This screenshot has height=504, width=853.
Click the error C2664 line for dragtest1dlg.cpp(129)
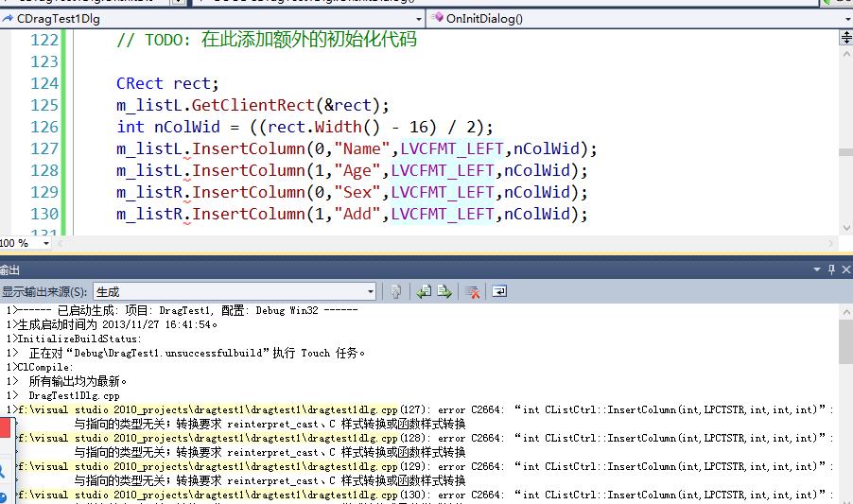point(425,466)
